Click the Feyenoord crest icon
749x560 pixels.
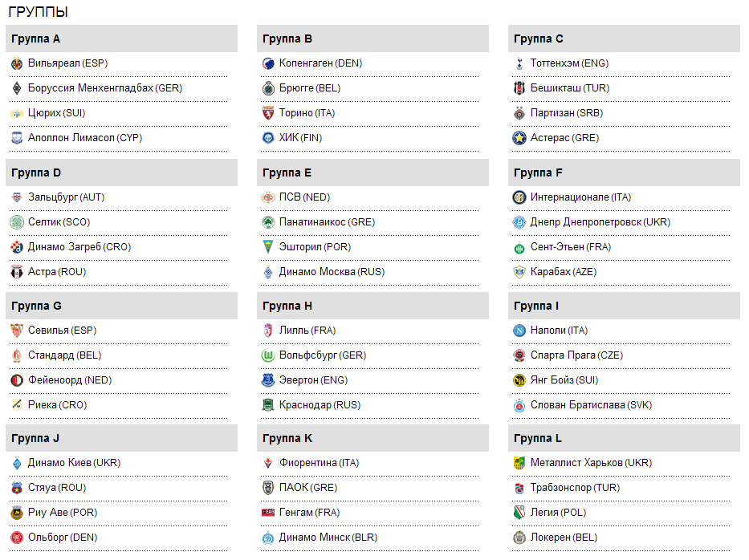pyautogui.click(x=17, y=380)
